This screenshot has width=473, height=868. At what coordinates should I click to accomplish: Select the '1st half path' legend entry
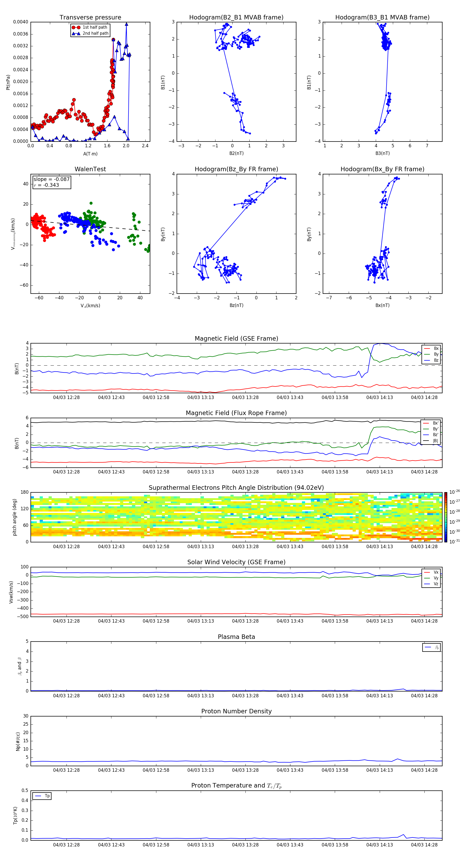click(x=90, y=27)
